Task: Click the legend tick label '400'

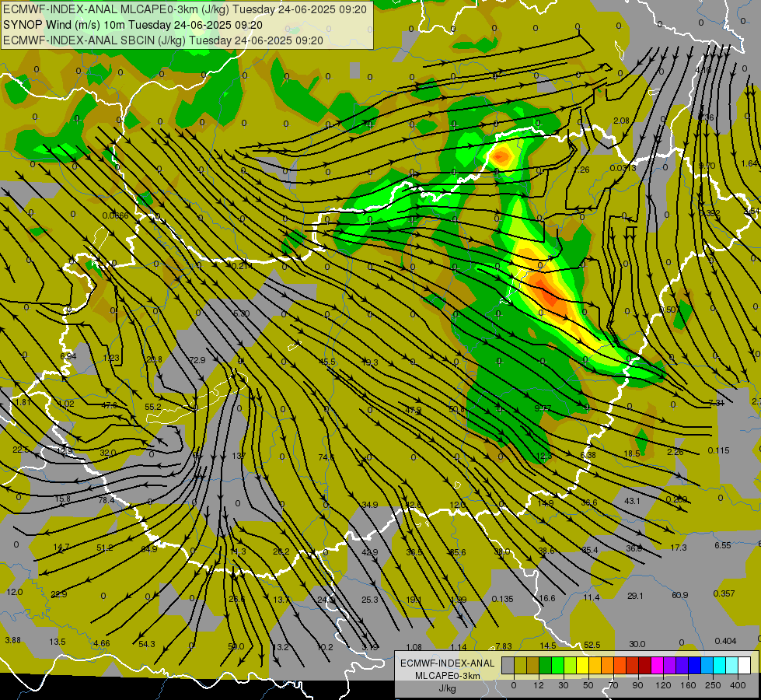Action: pyautogui.click(x=738, y=685)
